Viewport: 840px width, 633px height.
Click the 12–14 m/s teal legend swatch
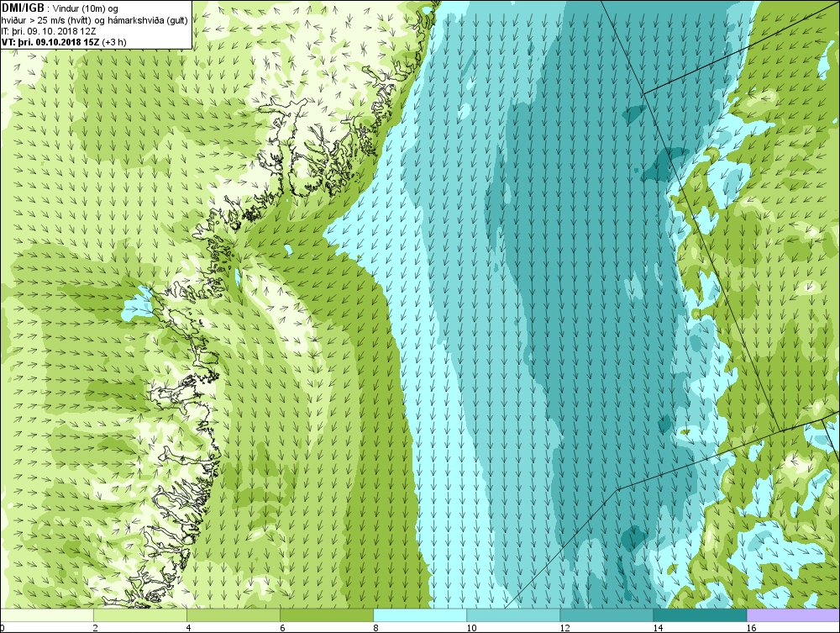(606, 615)
